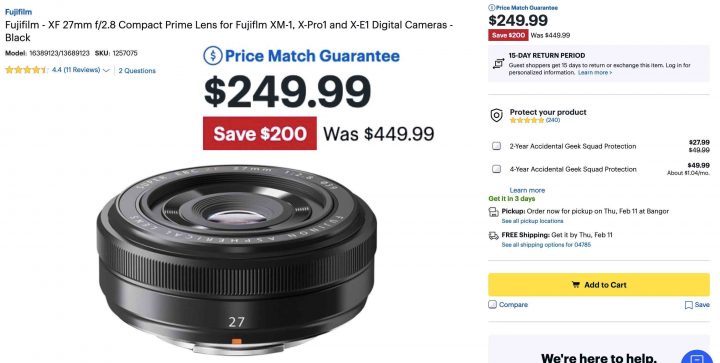The image size is (720, 363).
Task: Open the return period Learn more chevron link
Action: [595, 73]
